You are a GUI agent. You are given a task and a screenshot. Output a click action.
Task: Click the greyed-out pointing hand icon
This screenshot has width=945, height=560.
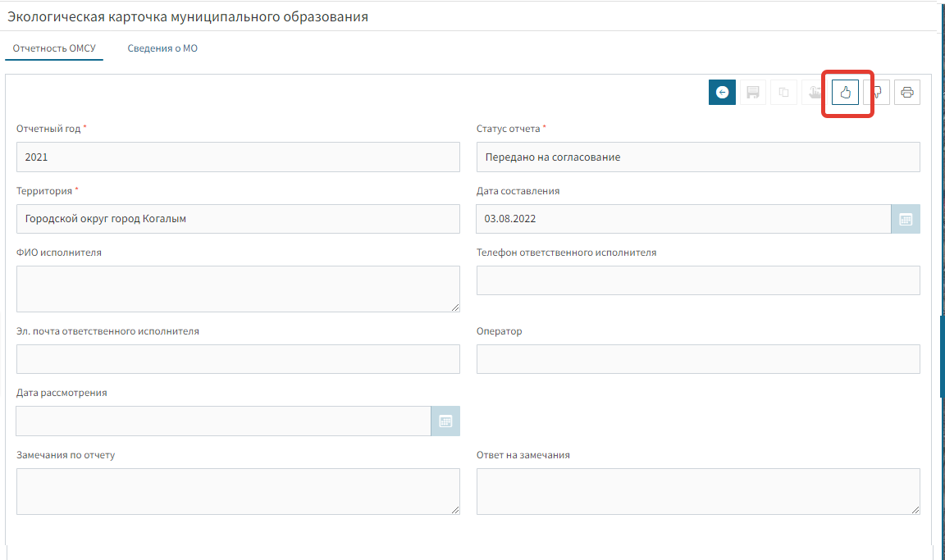tap(815, 93)
